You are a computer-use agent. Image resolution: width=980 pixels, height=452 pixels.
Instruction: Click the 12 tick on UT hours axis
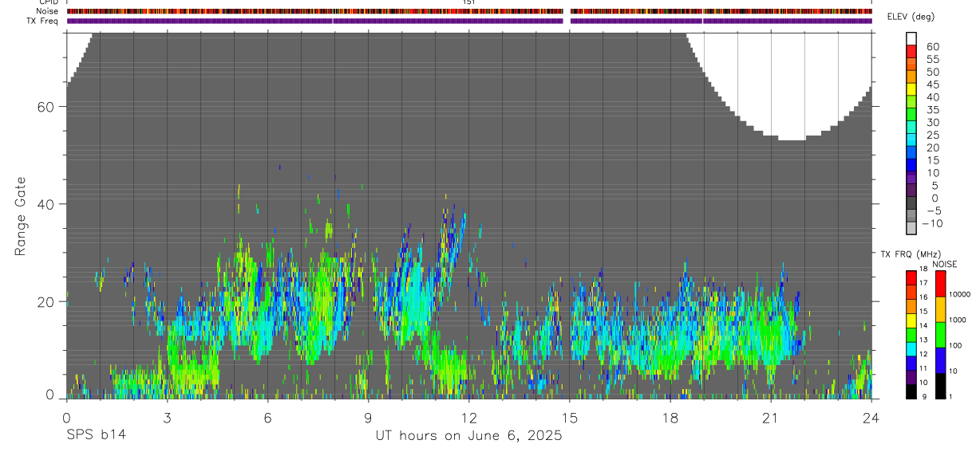click(x=468, y=417)
